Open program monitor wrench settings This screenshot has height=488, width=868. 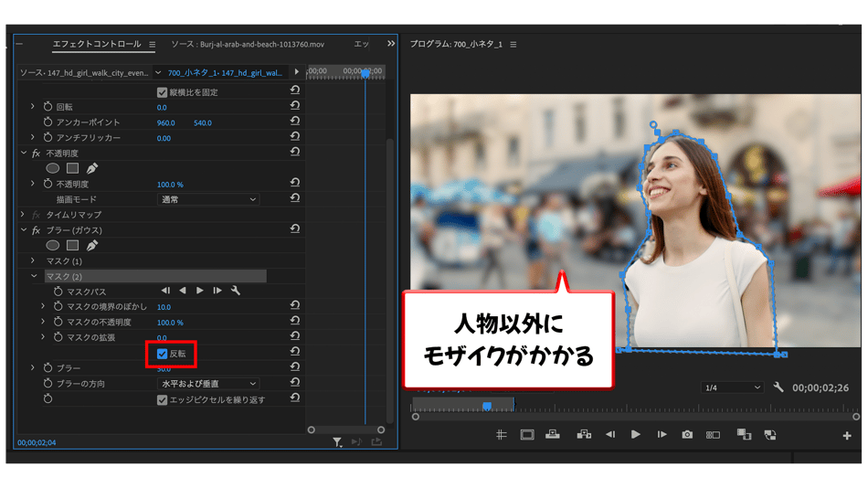[x=778, y=387]
